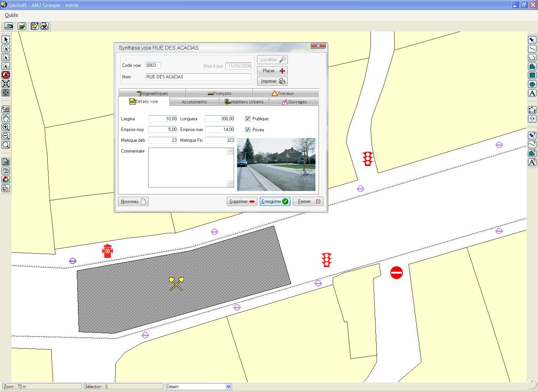This screenshot has width=538, height=392.
Task: Click the Supprimer button
Action: pyautogui.click(x=242, y=201)
